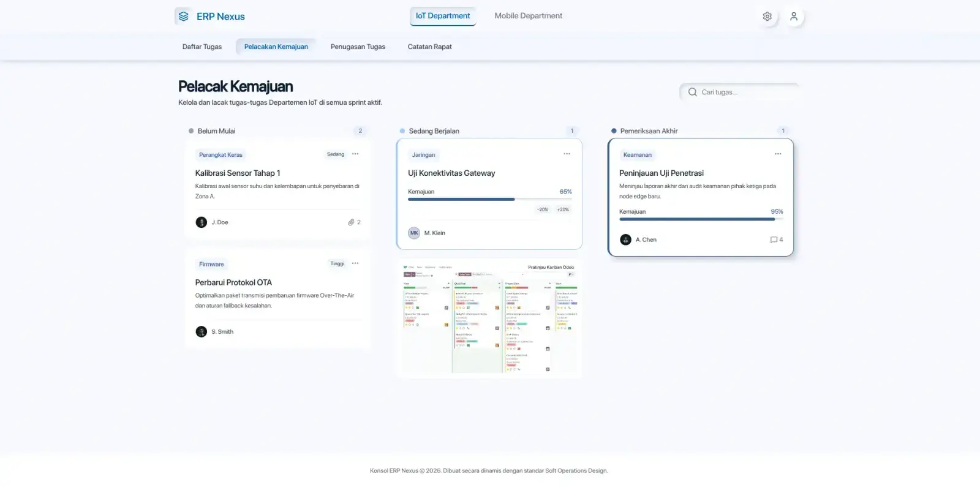Click comment icon on Peninjauan Uji Penetrasi
The width and height of the screenshot is (980, 487).
click(774, 240)
